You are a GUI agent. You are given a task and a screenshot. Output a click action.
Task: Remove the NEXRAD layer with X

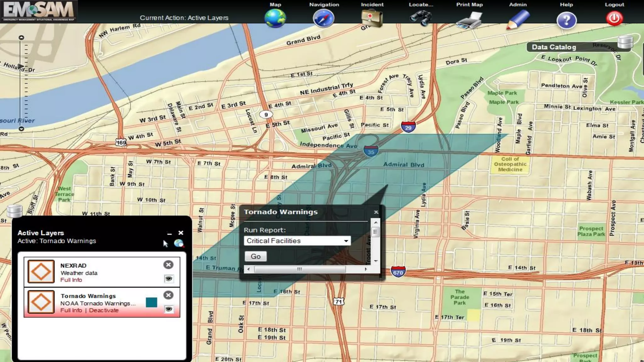169,265
